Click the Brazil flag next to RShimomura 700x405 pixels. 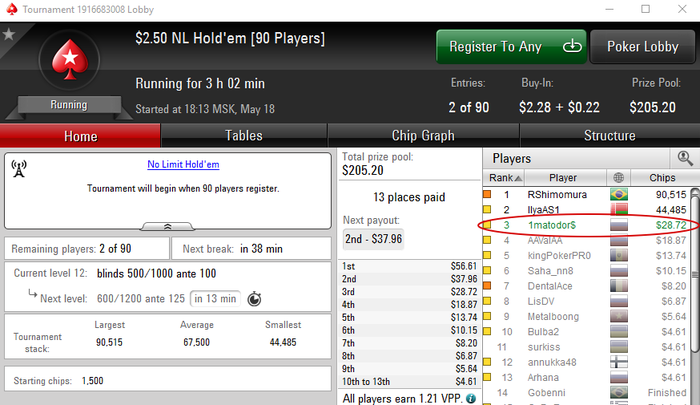[x=619, y=195]
